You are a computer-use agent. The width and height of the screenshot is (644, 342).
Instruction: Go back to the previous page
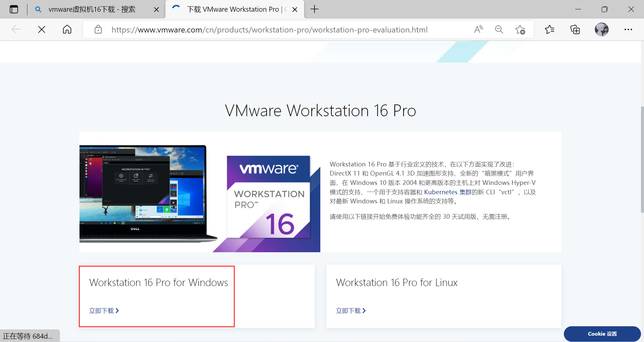(x=16, y=29)
